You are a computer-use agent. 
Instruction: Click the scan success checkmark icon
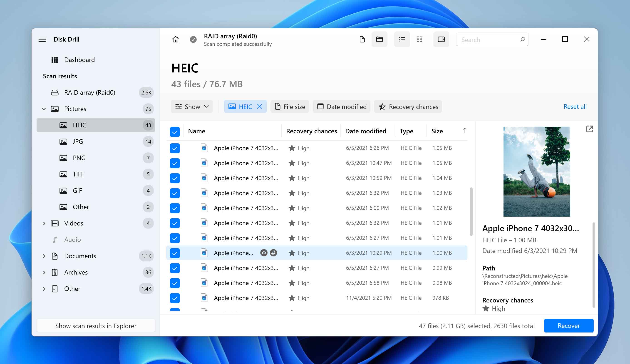pos(193,40)
